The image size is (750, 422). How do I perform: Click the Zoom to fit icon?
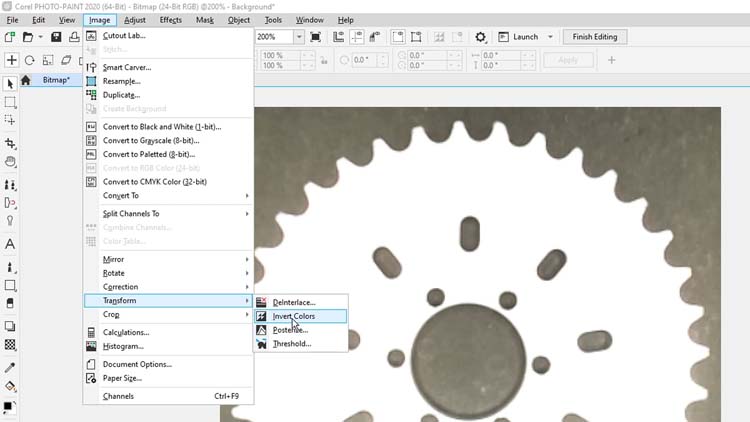[x=315, y=37]
